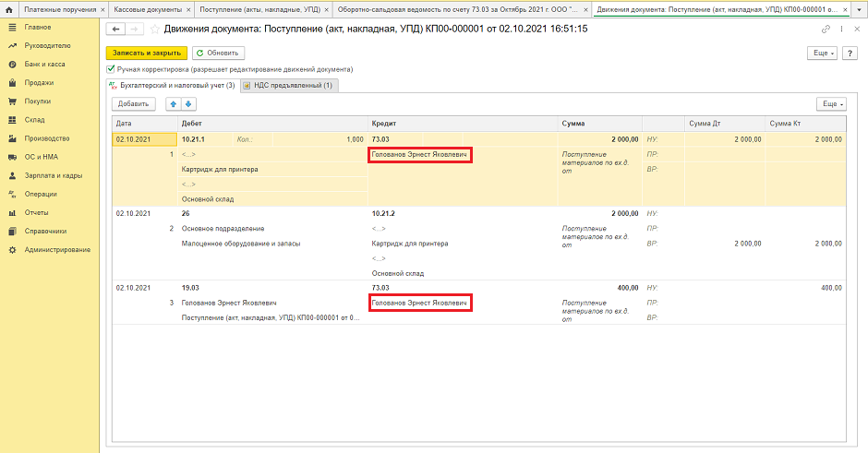
Task: Expand the table's Еще dropdown
Action: (x=831, y=104)
